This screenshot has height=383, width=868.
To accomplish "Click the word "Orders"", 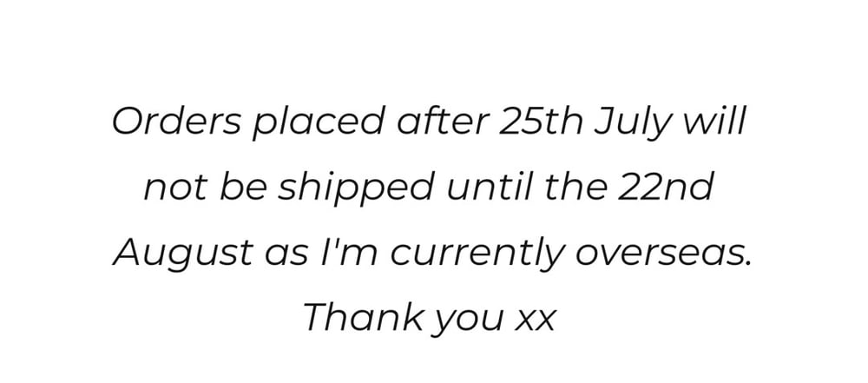I will coord(176,122).
